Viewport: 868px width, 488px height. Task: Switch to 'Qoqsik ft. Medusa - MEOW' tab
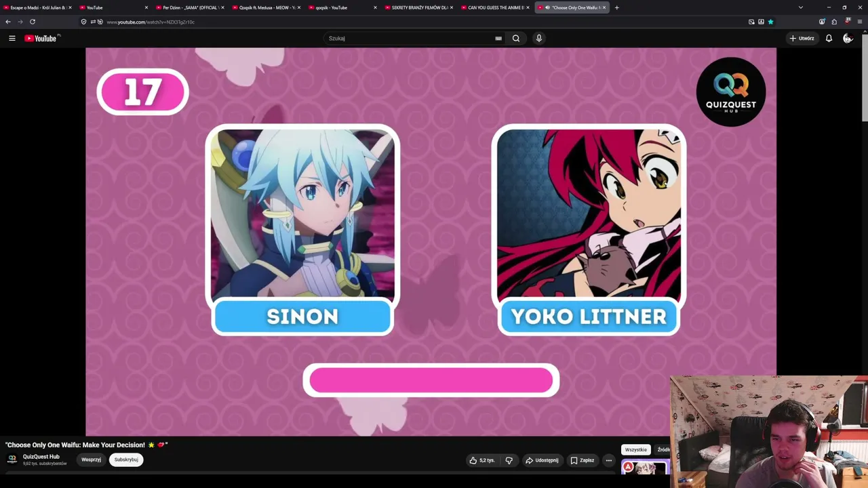coord(266,7)
